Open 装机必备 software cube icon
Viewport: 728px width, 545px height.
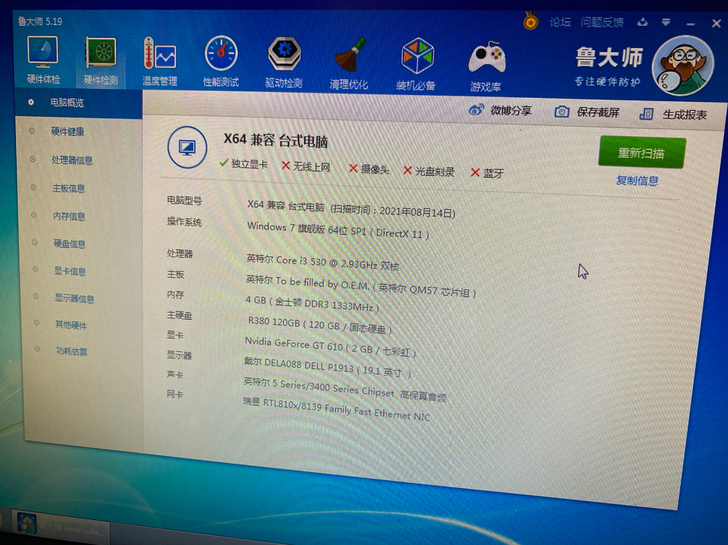coord(416,64)
